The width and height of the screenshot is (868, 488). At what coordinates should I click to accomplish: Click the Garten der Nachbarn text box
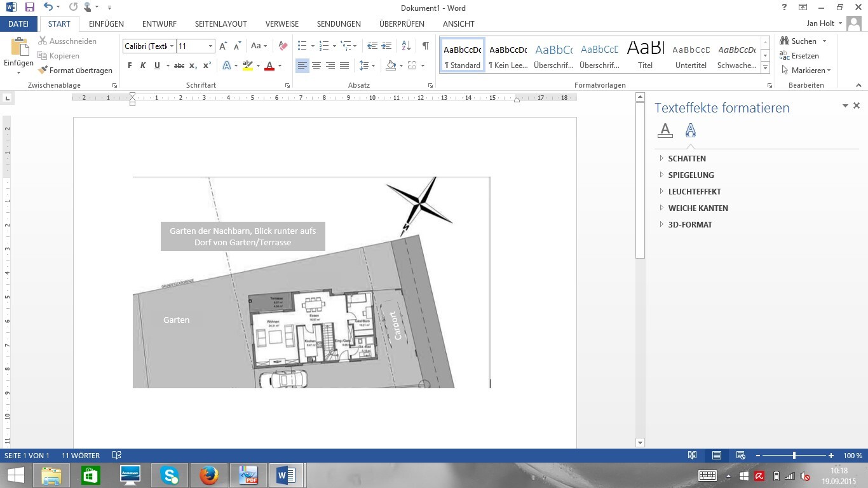coord(243,236)
